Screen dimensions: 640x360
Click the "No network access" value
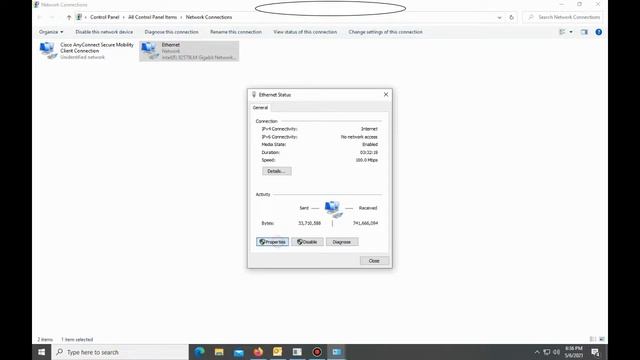tap(359, 137)
